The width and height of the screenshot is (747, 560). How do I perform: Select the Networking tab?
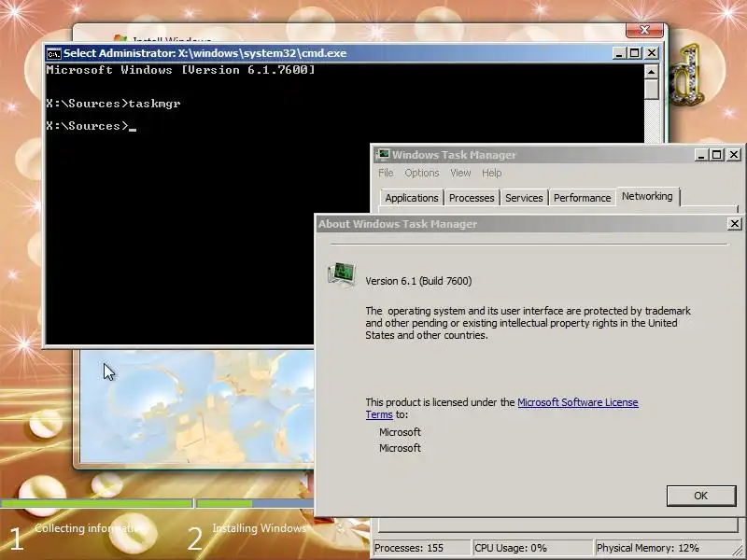647,196
